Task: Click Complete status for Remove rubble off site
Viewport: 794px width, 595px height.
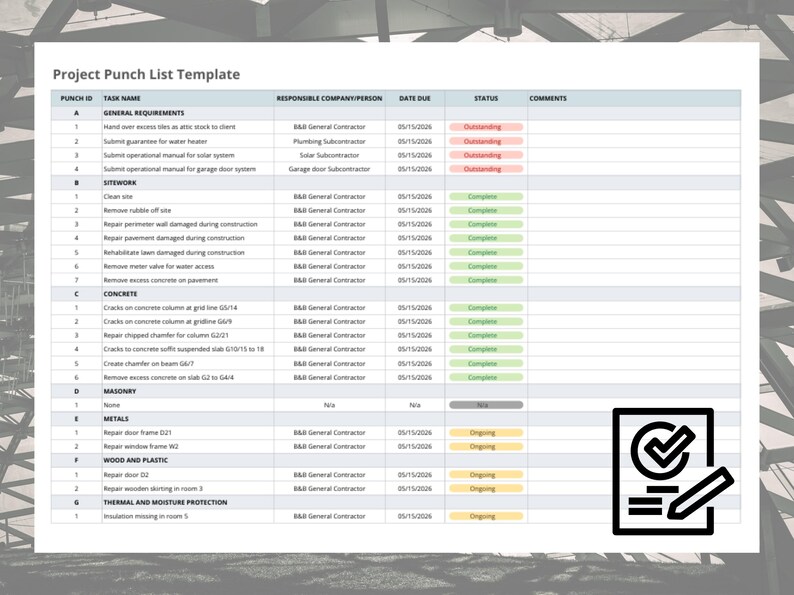Action: pos(486,210)
